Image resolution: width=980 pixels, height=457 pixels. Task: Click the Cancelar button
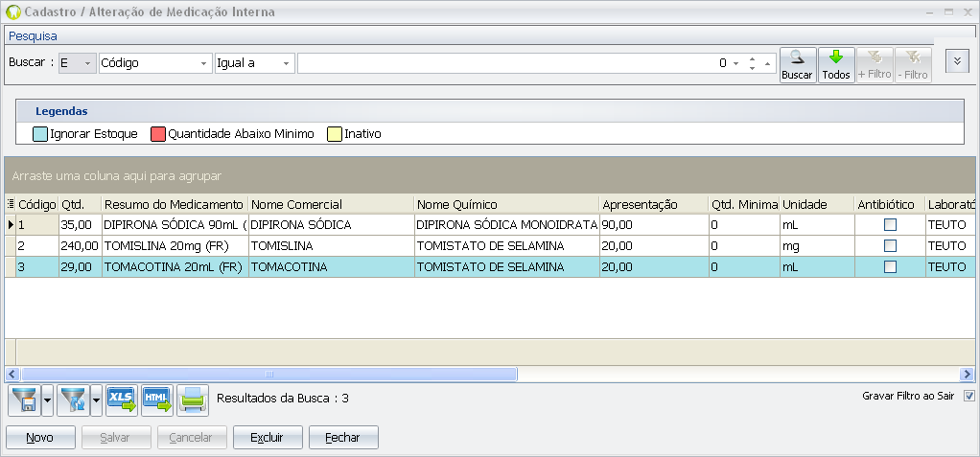coord(191,438)
